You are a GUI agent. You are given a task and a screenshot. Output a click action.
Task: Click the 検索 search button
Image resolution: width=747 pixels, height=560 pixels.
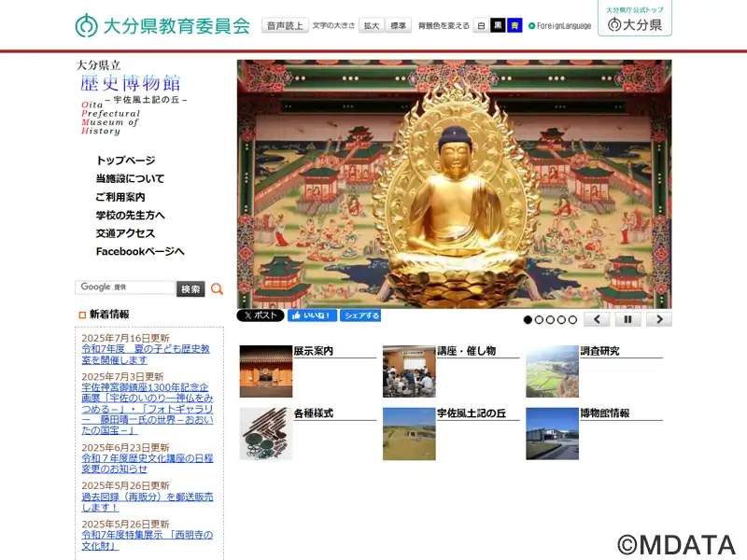click(190, 288)
